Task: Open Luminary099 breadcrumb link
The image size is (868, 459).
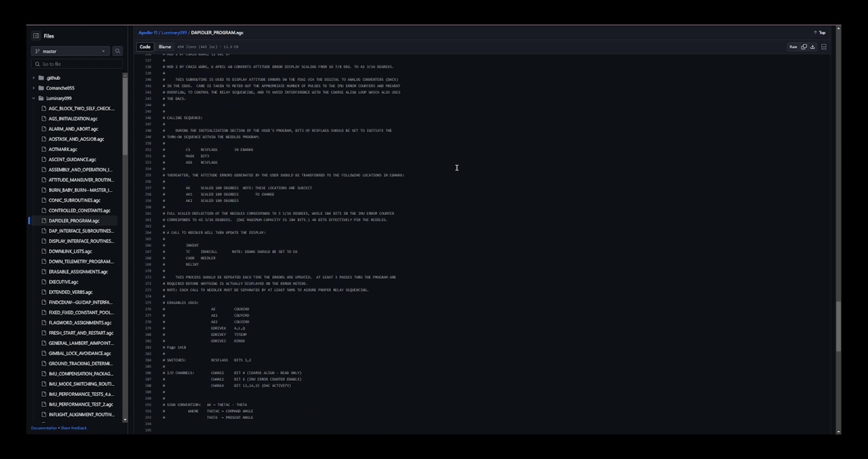Action: 174,33
